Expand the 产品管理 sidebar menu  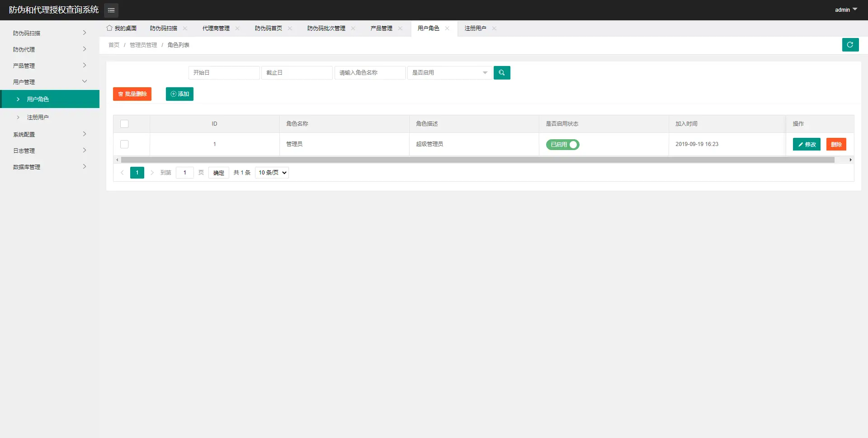pyautogui.click(x=50, y=66)
